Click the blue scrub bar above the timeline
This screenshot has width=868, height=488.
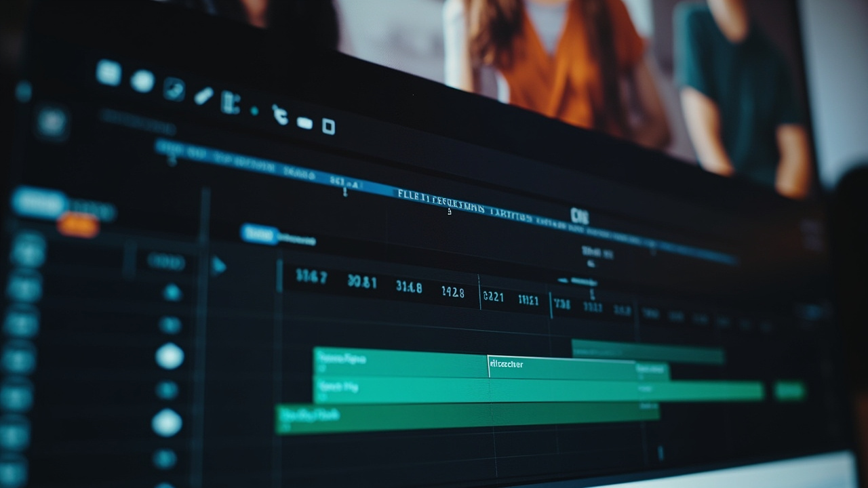pyautogui.click(x=444, y=201)
